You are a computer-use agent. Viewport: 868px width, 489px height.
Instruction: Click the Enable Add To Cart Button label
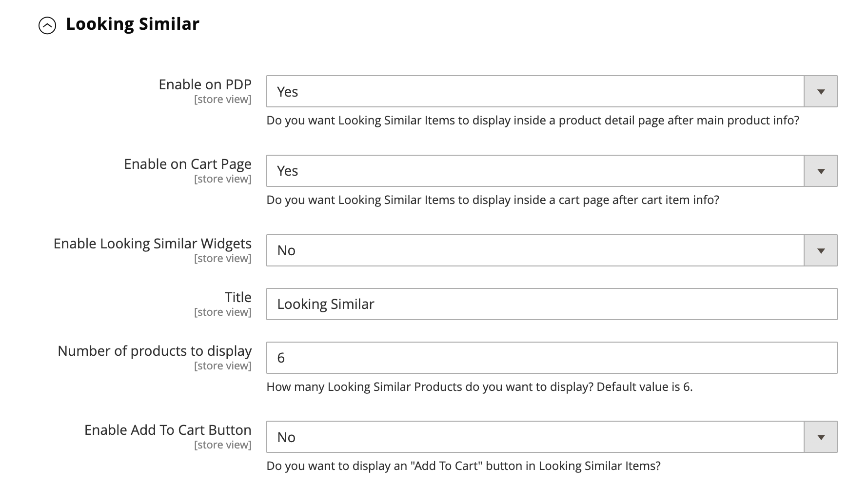pyautogui.click(x=168, y=430)
